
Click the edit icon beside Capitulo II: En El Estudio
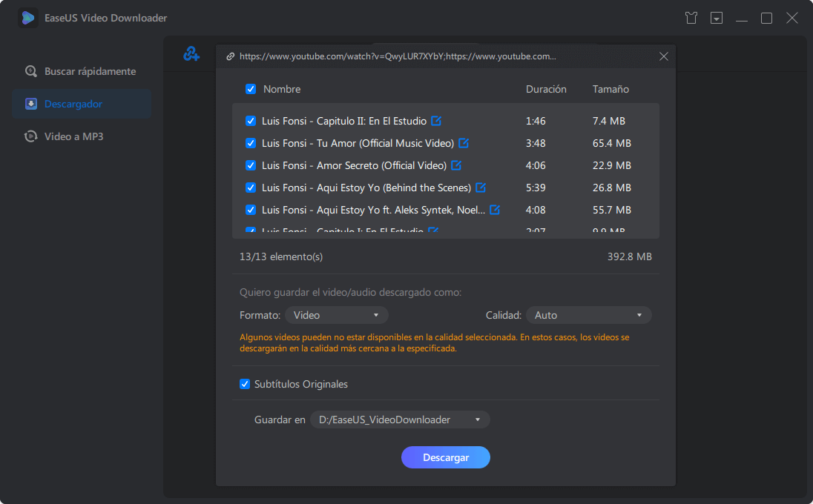436,121
